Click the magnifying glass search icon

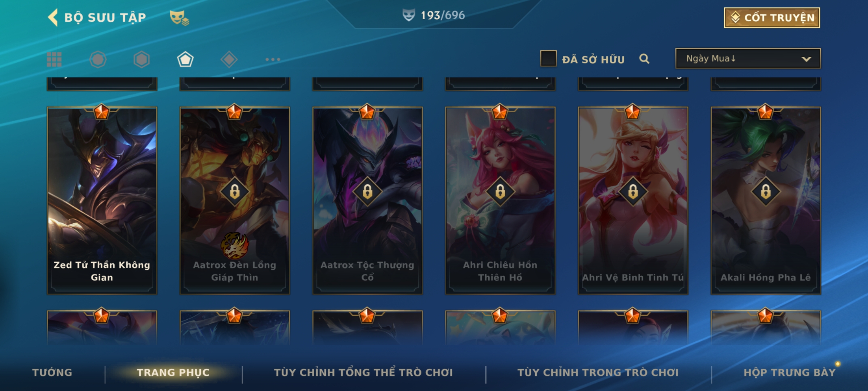(644, 59)
